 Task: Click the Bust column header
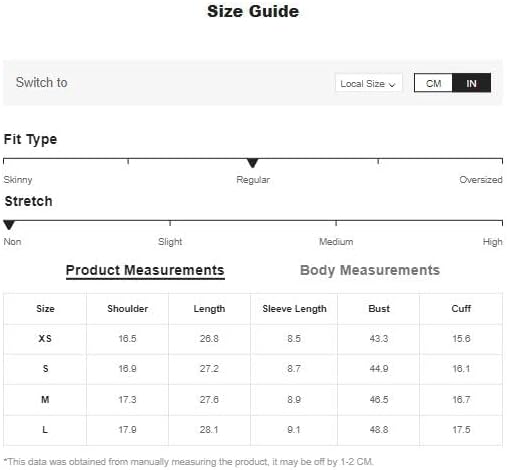click(379, 309)
